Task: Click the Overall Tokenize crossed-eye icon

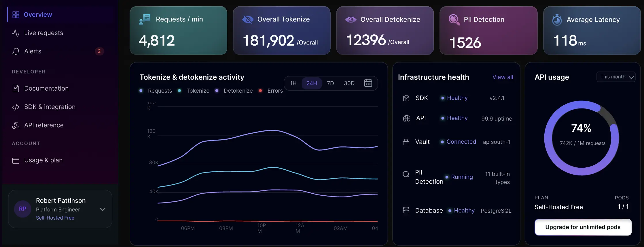Action: (248, 19)
